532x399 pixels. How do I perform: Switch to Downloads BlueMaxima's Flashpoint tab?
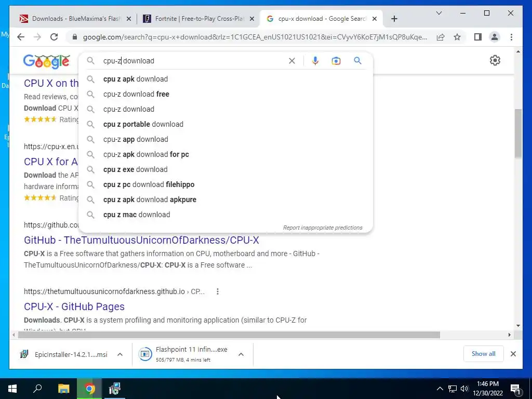point(75,19)
